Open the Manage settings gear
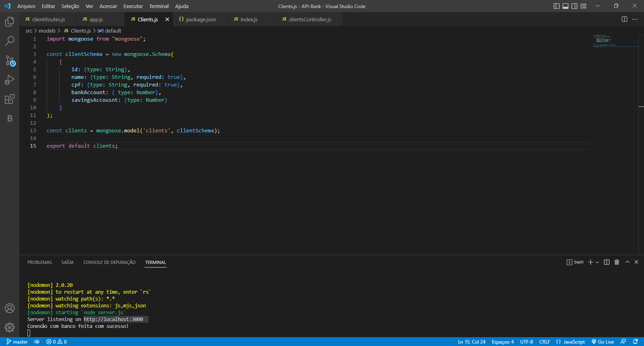The image size is (644, 346). [10, 327]
